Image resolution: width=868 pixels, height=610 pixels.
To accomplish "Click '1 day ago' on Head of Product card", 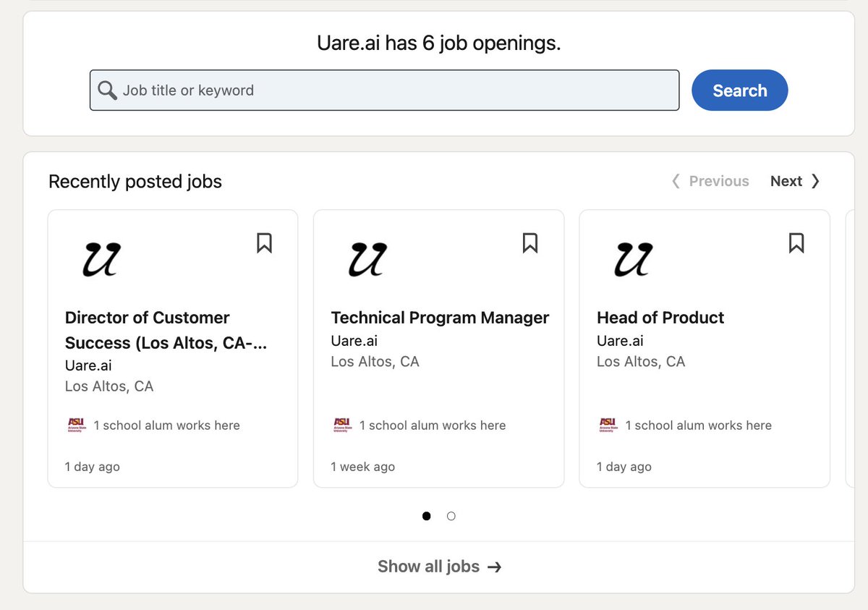I will pos(624,467).
